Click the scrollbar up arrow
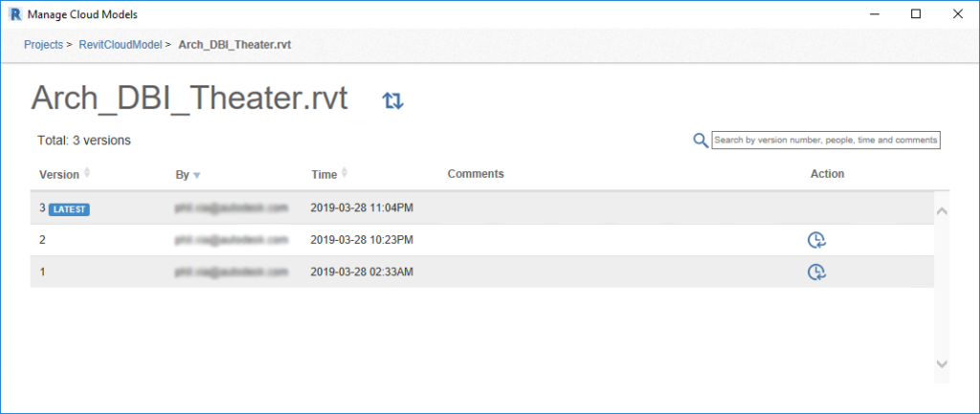This screenshot has width=980, height=414. [942, 211]
